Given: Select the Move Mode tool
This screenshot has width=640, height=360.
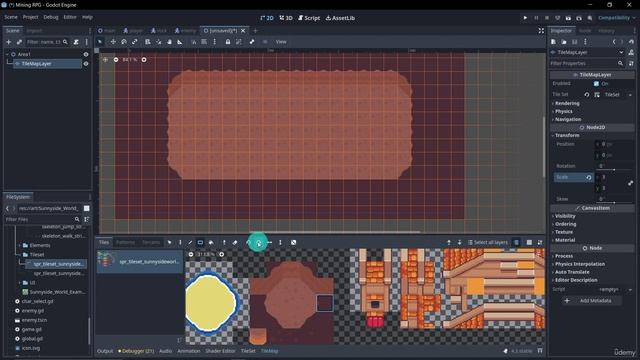Looking at the screenshot, I should [x=113, y=42].
